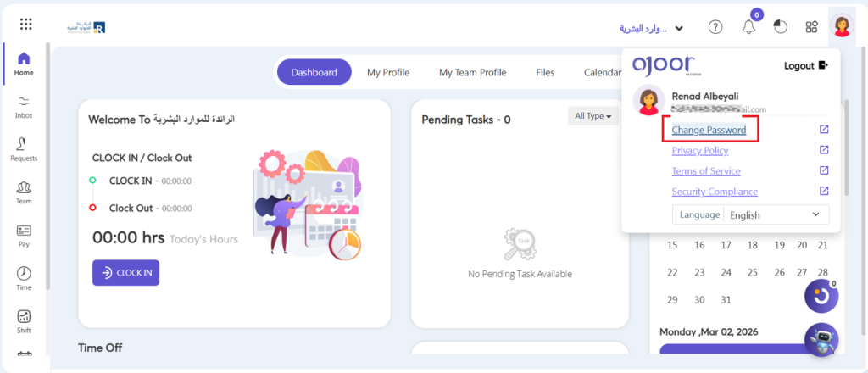This screenshot has width=868, height=373.
Task: Click the Change Password link
Action: tap(709, 130)
